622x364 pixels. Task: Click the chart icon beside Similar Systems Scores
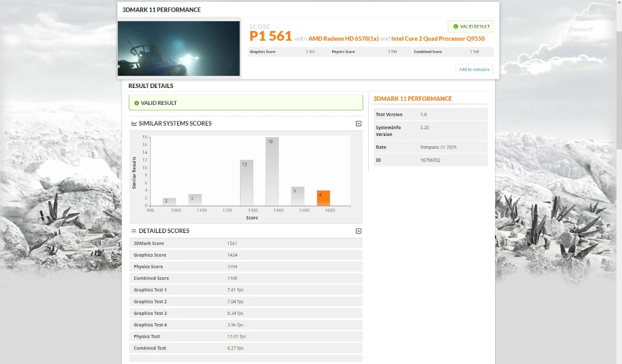point(134,124)
